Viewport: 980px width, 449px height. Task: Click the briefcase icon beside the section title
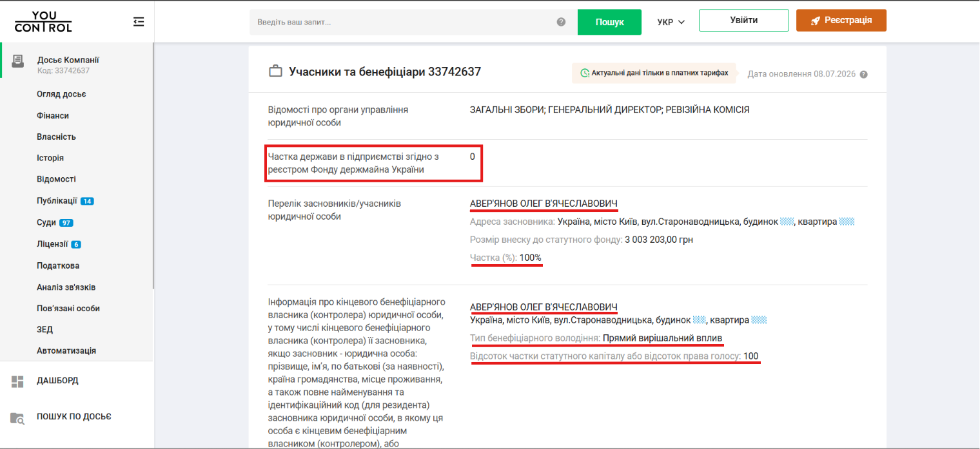(x=275, y=72)
